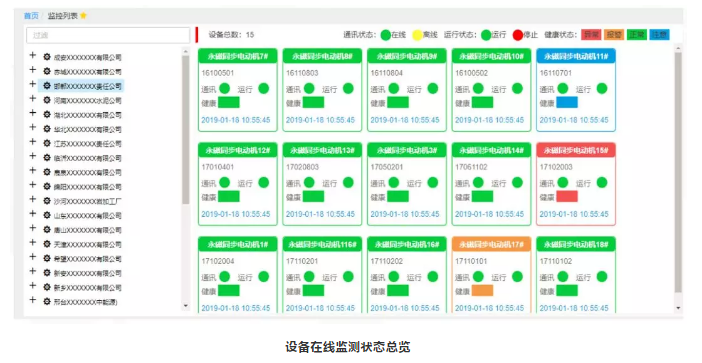Click the red 停止 status legend dot
This screenshot has width=702, height=363.
click(518, 35)
